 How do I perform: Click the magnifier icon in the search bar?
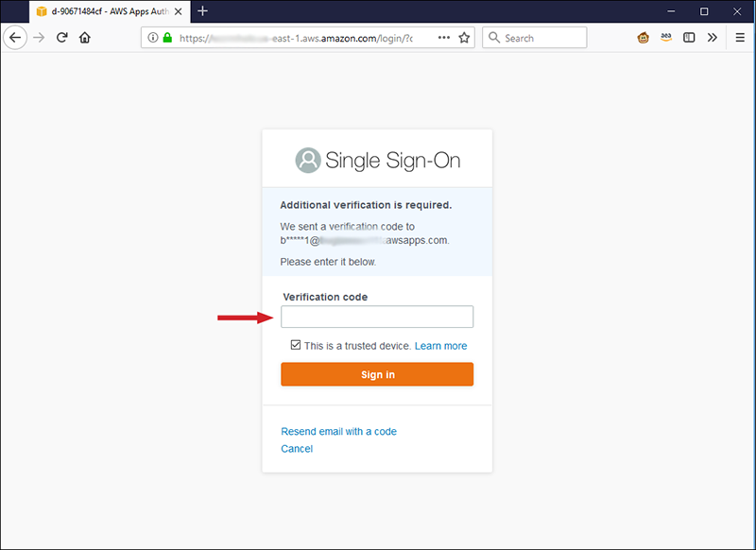click(x=494, y=37)
